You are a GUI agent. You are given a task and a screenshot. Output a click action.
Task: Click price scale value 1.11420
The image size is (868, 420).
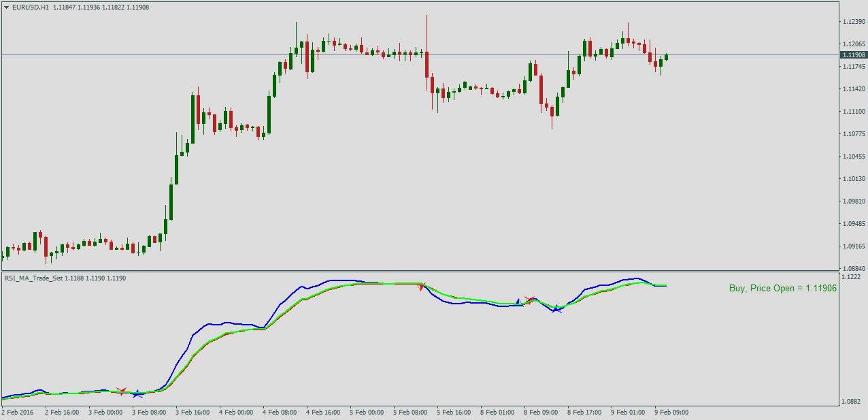[x=853, y=88]
